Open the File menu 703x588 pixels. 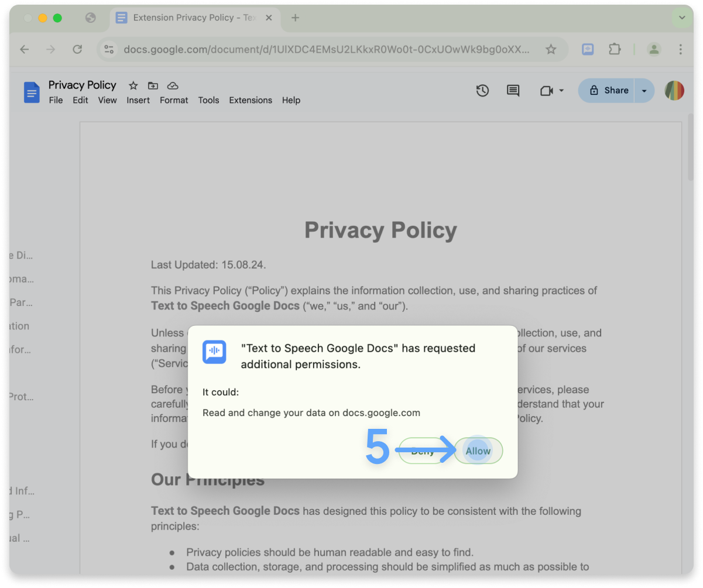click(x=56, y=100)
